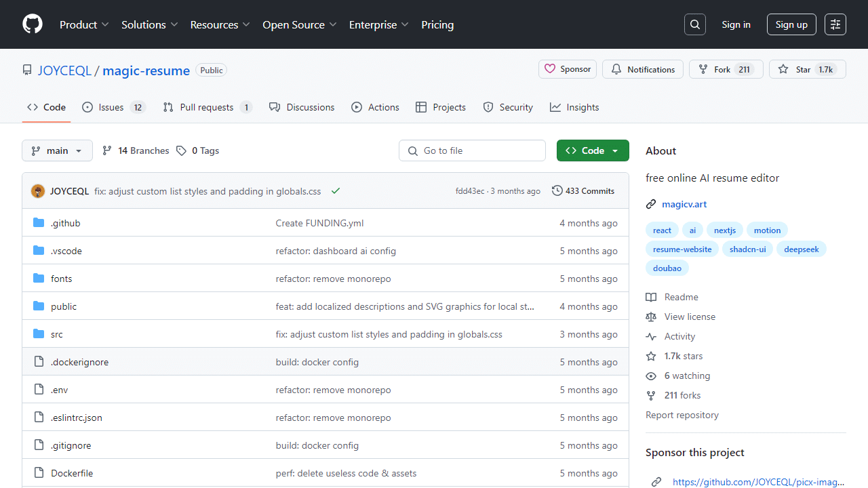Viewport: 868px width, 488px height.
Task: Click the Sign up button
Action: tap(791, 24)
